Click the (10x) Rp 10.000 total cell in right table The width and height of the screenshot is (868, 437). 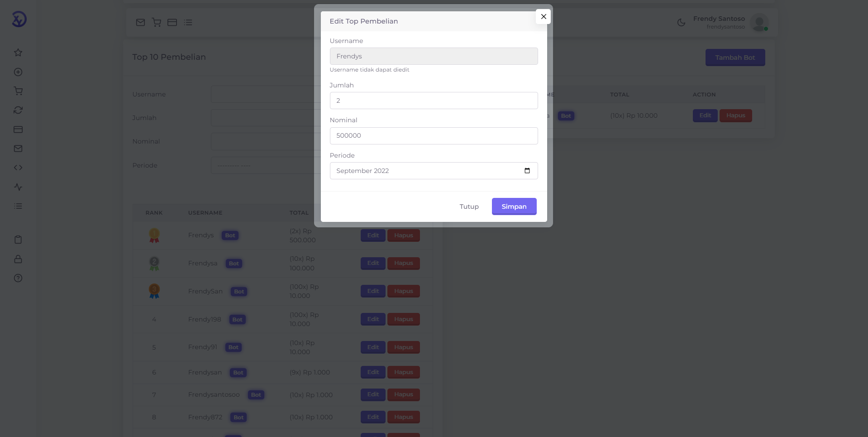[634, 115]
